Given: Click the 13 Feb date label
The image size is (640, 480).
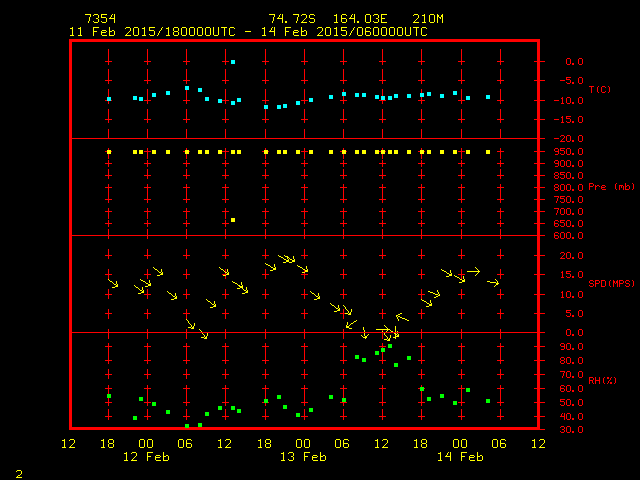Looking at the screenshot, I should tap(303, 456).
